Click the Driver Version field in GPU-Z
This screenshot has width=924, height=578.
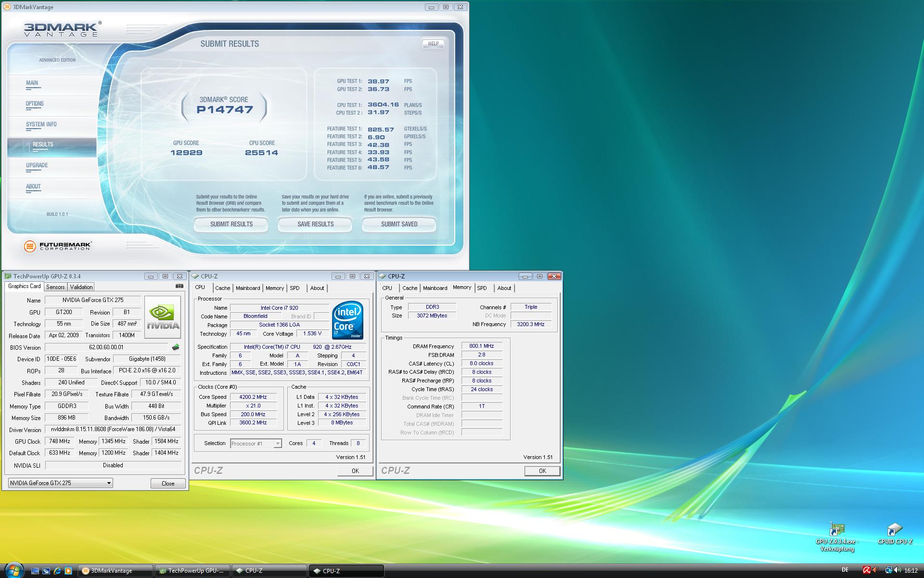(113, 429)
